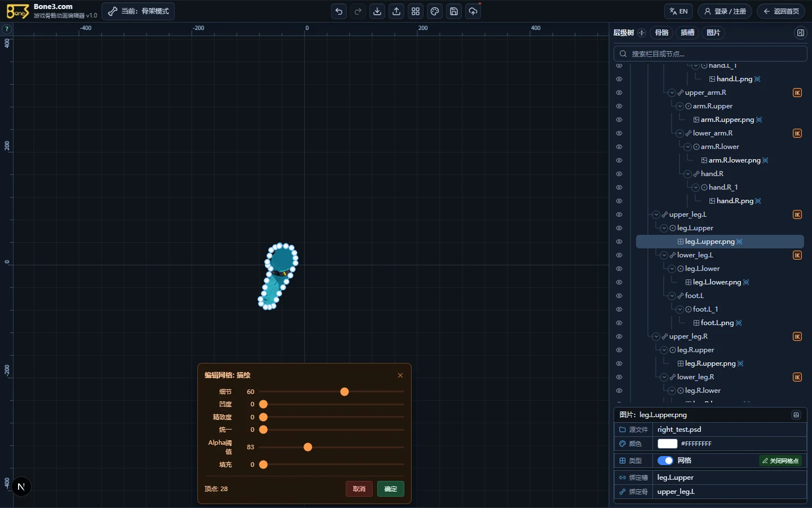Add node with plus next to 层级树
Image resolution: width=812 pixels, height=508 pixels.
tap(642, 33)
